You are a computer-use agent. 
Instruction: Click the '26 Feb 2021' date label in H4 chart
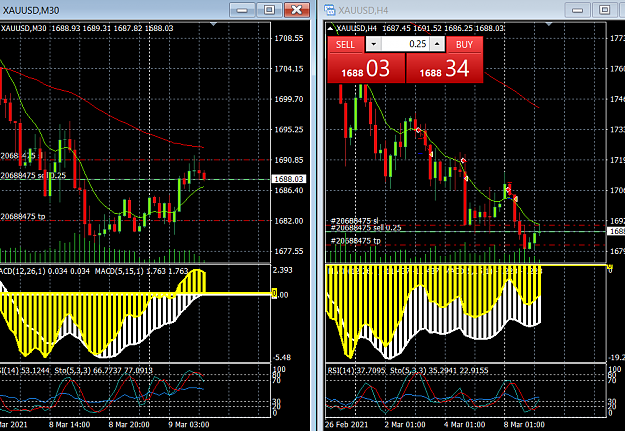click(x=346, y=424)
